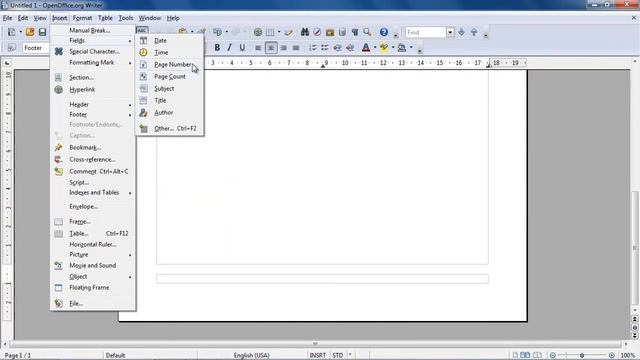The width and height of the screenshot is (640, 360).
Task: Click Styles and Formatting icon beside Footer box
Action: click(11, 48)
